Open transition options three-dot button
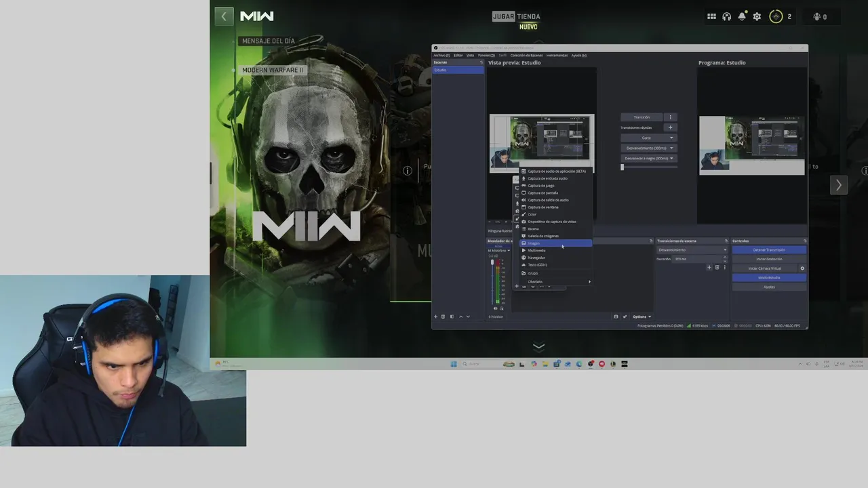This screenshot has width=868, height=488. pyautogui.click(x=671, y=117)
